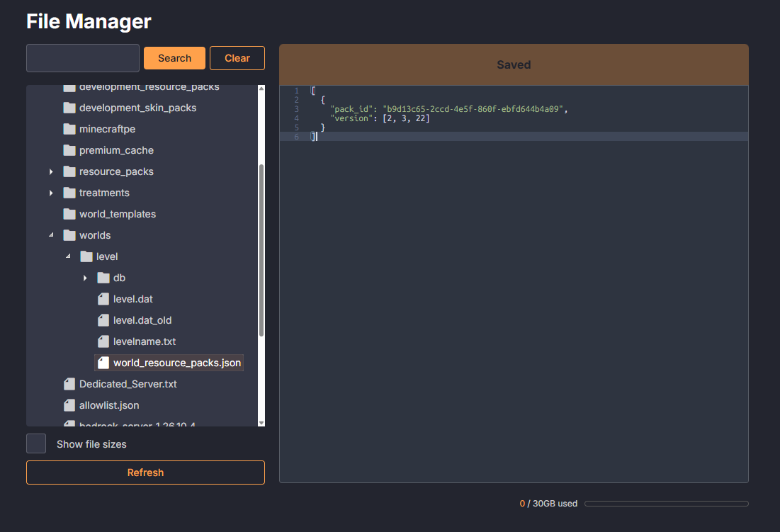Click the minecraftpe folder icon

pyautogui.click(x=69, y=129)
